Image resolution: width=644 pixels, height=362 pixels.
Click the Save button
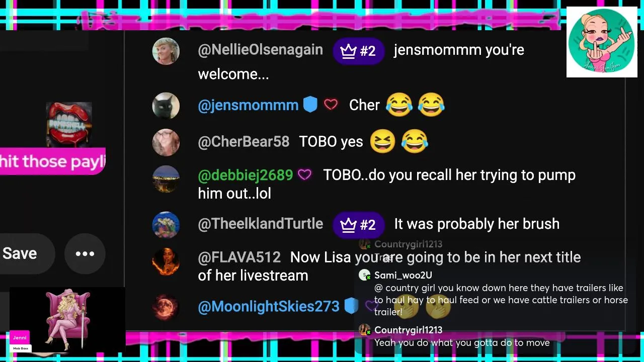(x=20, y=253)
